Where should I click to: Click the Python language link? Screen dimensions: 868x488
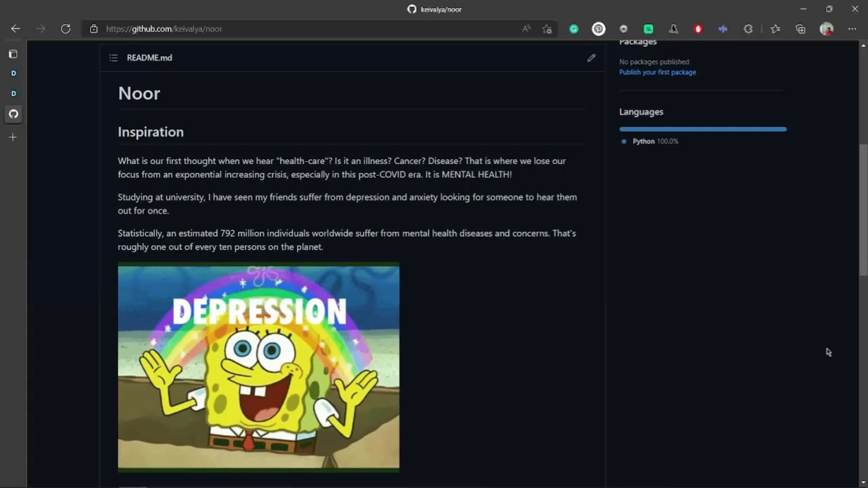(643, 141)
